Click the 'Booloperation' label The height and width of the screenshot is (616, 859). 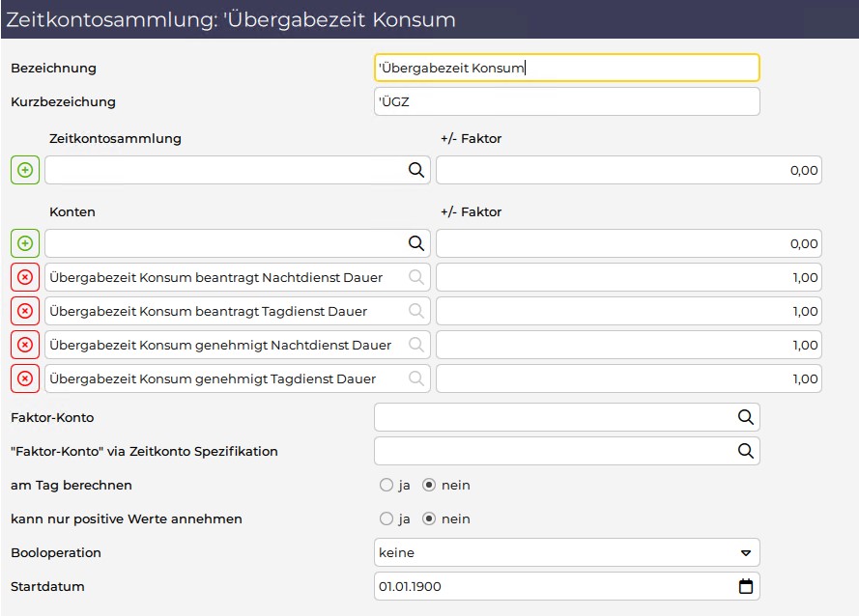coord(56,553)
